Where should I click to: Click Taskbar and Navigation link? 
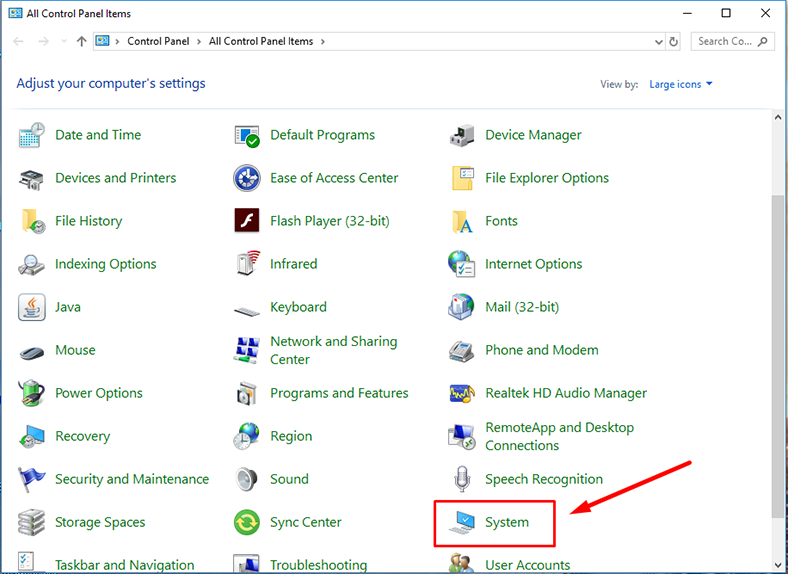pos(125,565)
